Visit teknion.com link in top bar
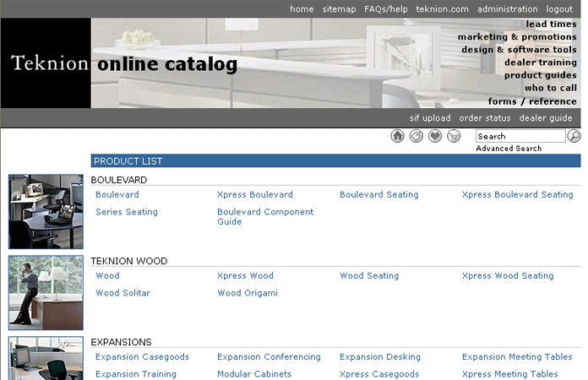Screen dimensions: 588x380 pos(442,9)
